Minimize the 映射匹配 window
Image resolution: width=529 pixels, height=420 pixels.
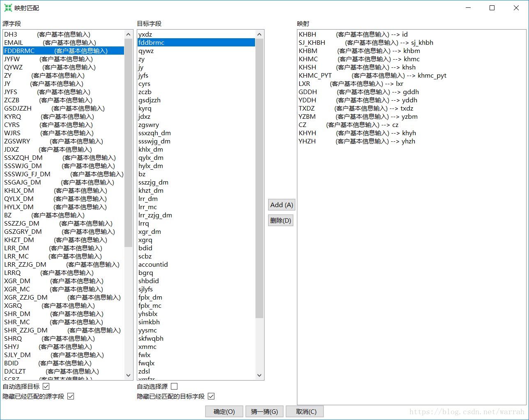pyautogui.click(x=468, y=8)
